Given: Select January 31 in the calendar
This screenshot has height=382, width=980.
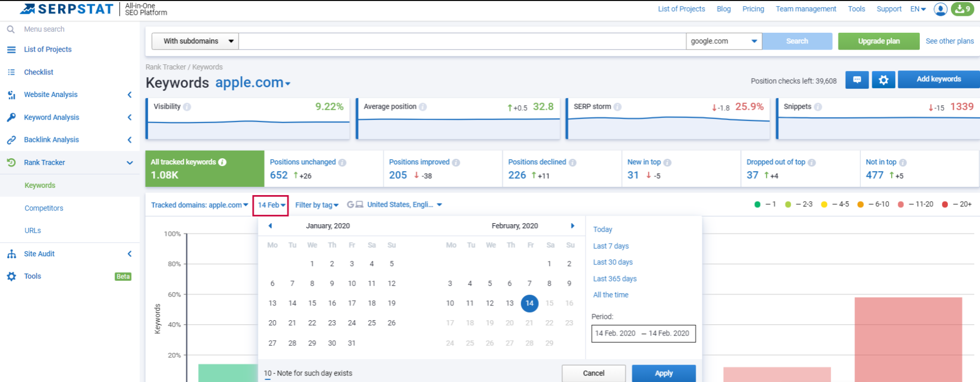Looking at the screenshot, I should (352, 343).
